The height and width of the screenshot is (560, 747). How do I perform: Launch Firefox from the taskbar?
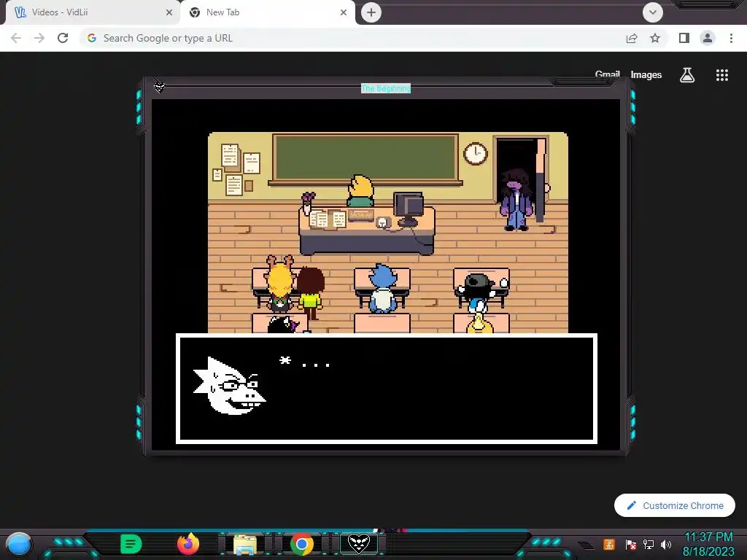[188, 544]
